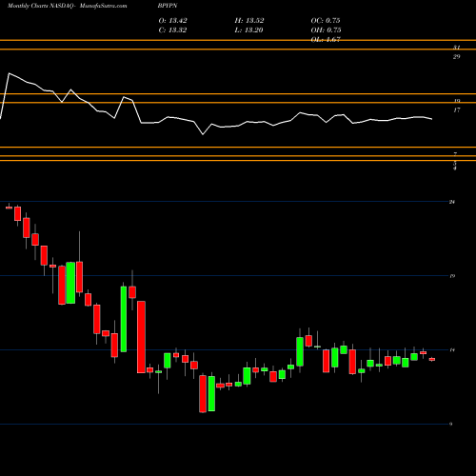Image resolution: width=476 pixels, height=476 pixels.
Task: Click the last red candlestick on the right
Action: 432,359
